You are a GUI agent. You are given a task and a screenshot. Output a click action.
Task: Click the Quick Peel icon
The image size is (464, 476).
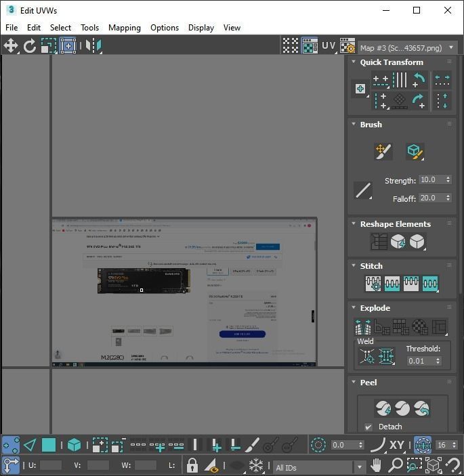point(383,408)
